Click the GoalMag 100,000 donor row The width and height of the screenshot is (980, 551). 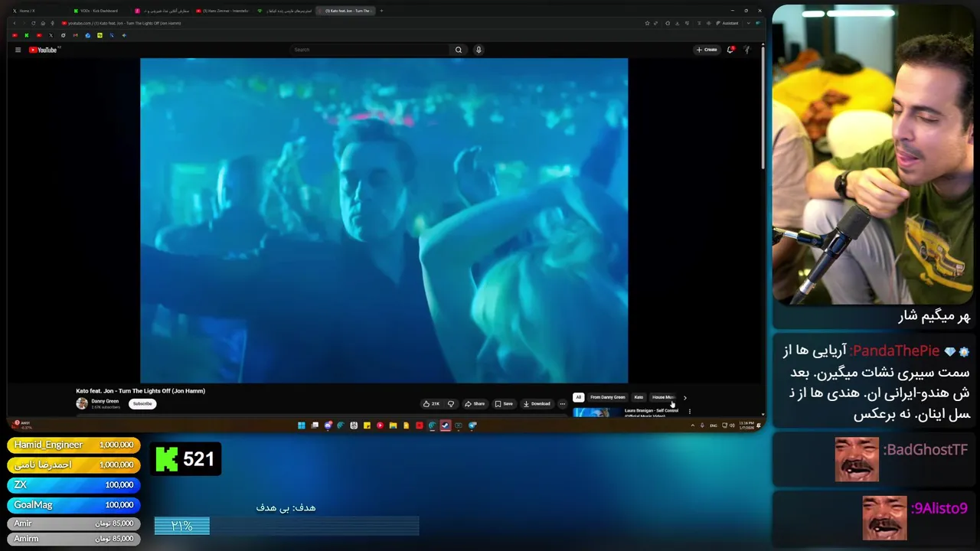73,504
